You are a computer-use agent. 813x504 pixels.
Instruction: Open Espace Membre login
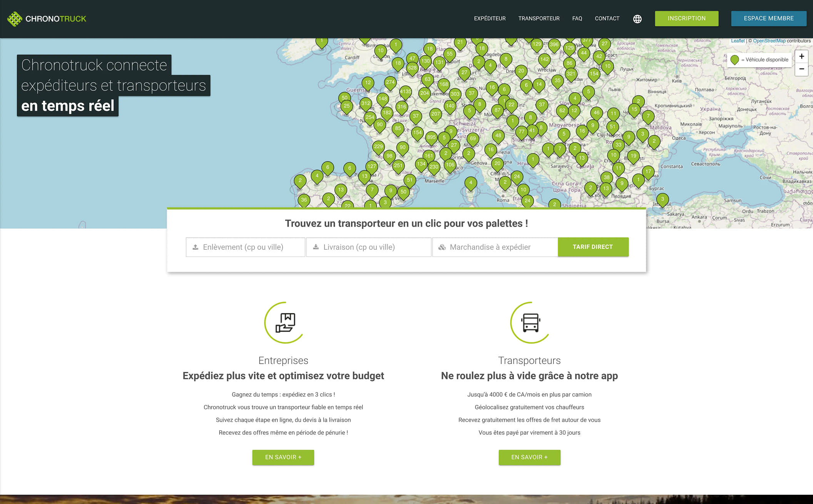[x=768, y=18]
